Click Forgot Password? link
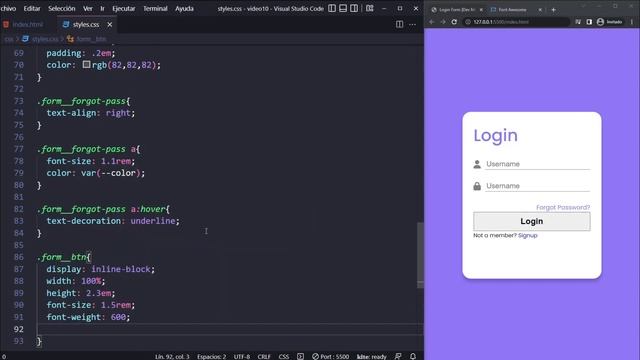Screen dimensions: 640x360 click(x=563, y=207)
